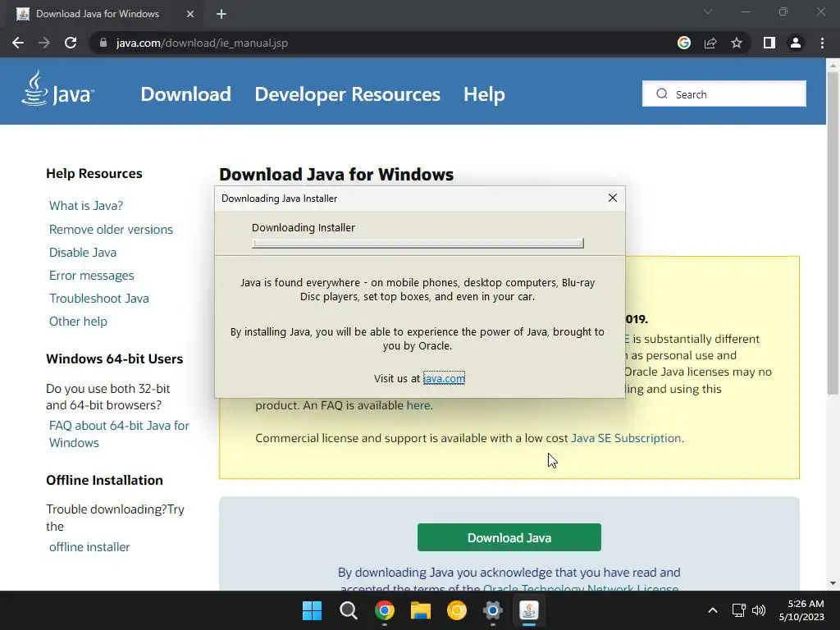This screenshot has height=630, width=840.
Task: Click the Help Resources heading
Action: coord(94,174)
